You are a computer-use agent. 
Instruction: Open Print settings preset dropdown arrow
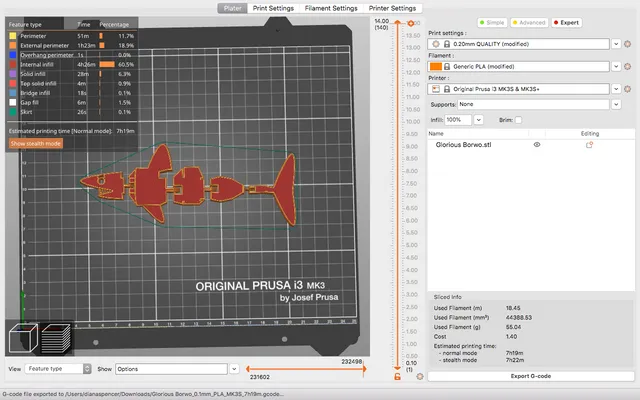click(616, 44)
